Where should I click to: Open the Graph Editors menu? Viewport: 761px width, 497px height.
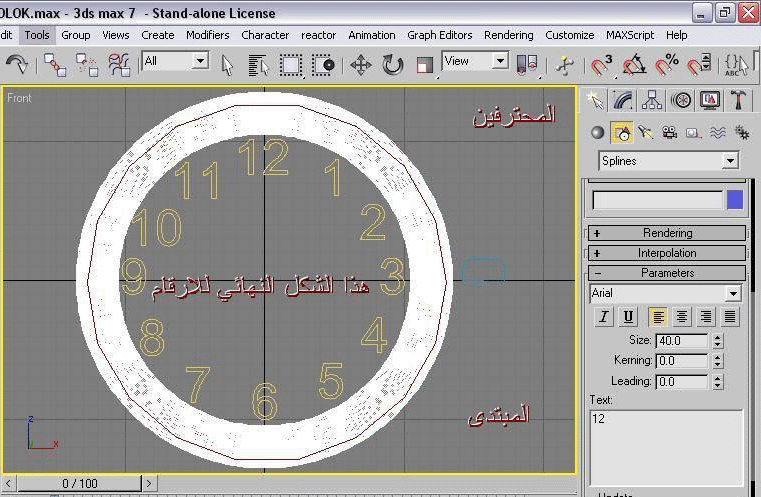coord(440,35)
